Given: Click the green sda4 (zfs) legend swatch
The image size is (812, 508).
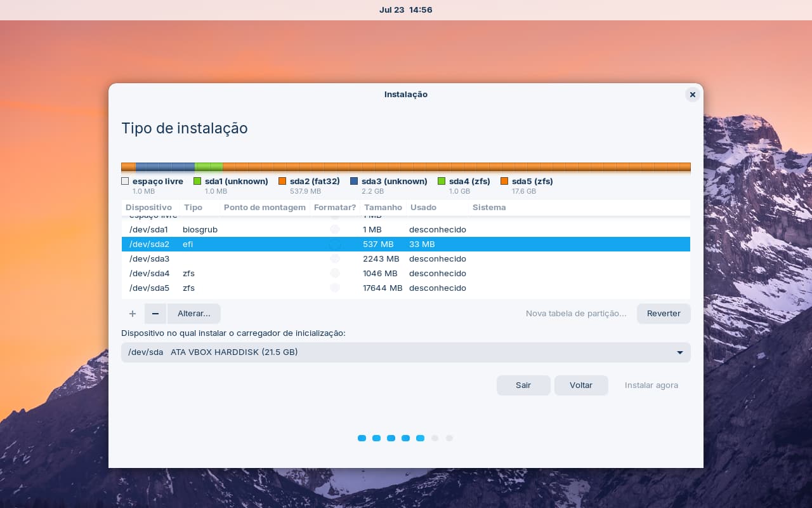Looking at the screenshot, I should (x=442, y=182).
